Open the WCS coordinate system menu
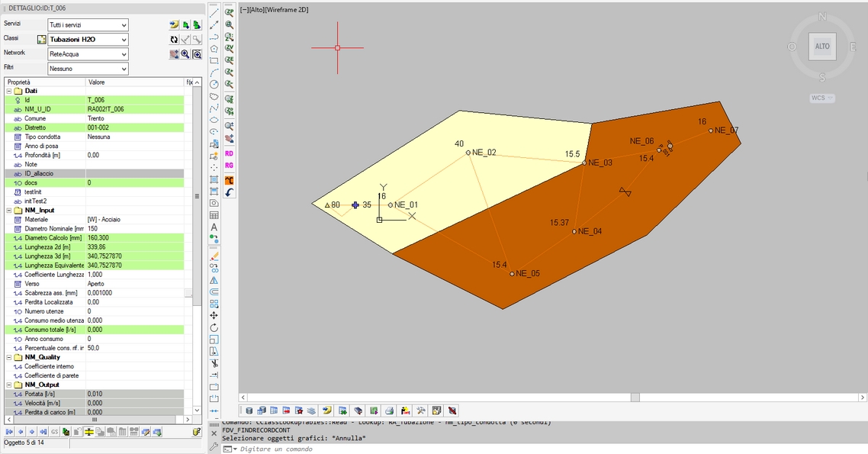 click(x=821, y=98)
